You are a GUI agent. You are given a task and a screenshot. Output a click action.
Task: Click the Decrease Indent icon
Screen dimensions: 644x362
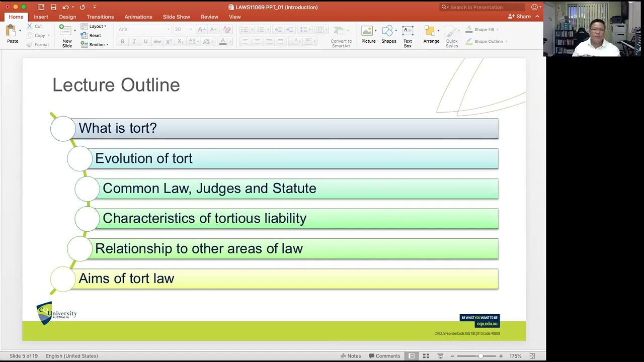[x=279, y=30]
